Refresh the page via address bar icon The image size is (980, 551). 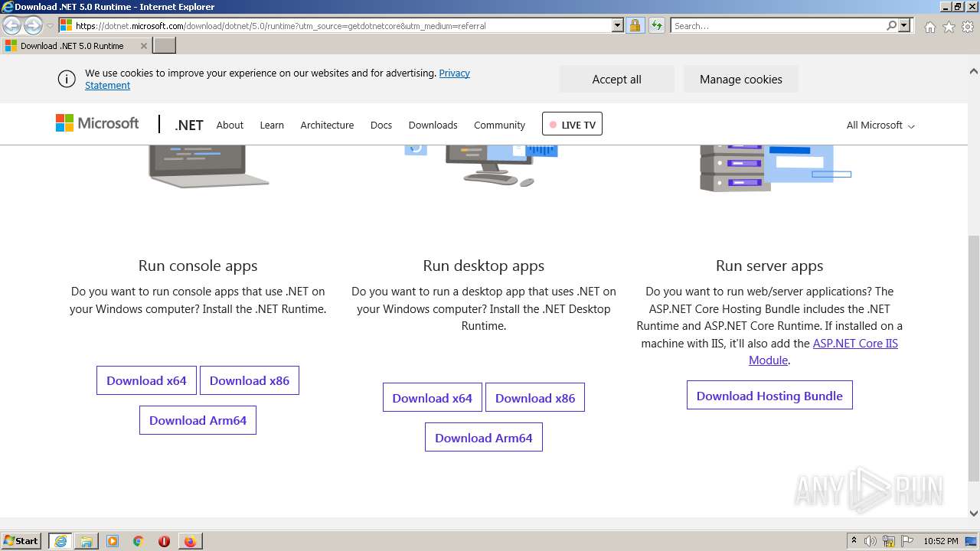click(656, 25)
